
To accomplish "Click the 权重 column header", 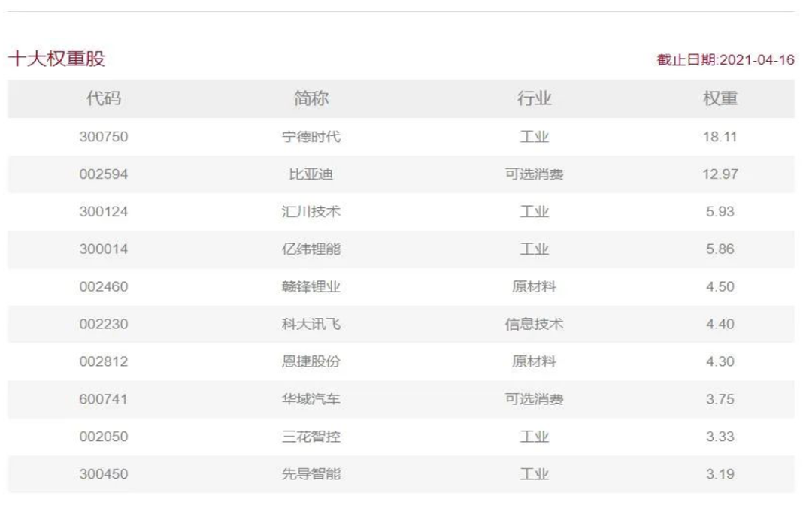I will (x=720, y=98).
